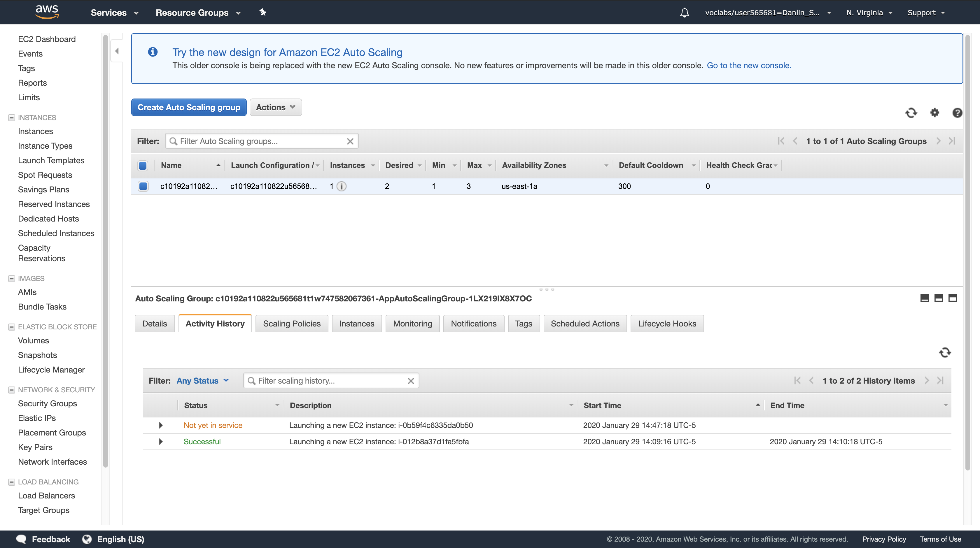Expand the Not yet in service activity row
The image size is (980, 548).
(x=160, y=425)
